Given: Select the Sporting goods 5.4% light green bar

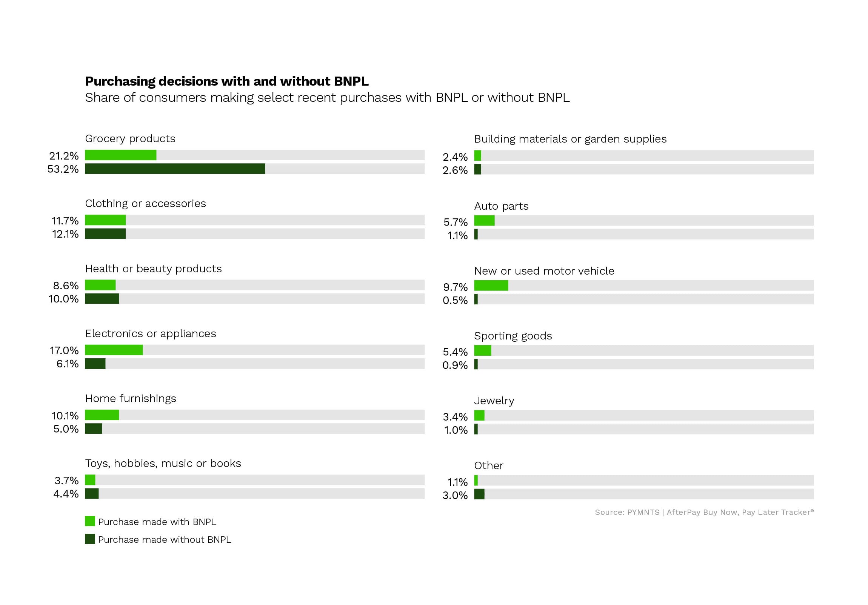Looking at the screenshot, I should pos(482,350).
